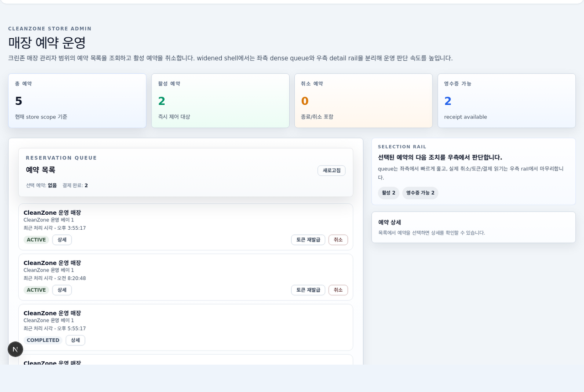Image resolution: width=584 pixels, height=392 pixels.
Task: Click the 새로고침 button in 예약 목록
Action: click(x=331, y=170)
